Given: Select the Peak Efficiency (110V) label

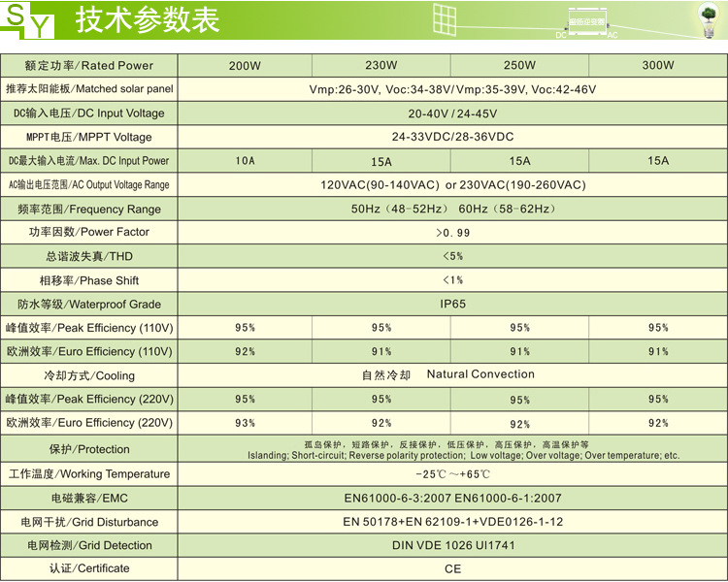Looking at the screenshot, I should click(x=89, y=328).
